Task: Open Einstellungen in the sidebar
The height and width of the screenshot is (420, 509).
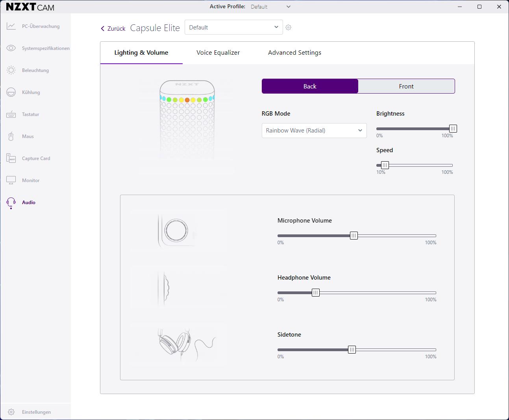Action: tap(36, 412)
